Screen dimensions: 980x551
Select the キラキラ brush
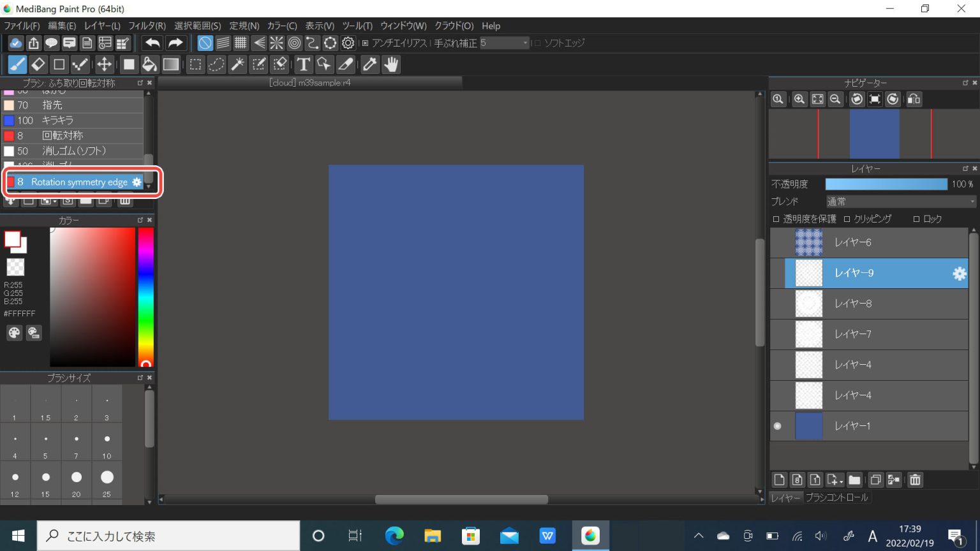(73, 121)
